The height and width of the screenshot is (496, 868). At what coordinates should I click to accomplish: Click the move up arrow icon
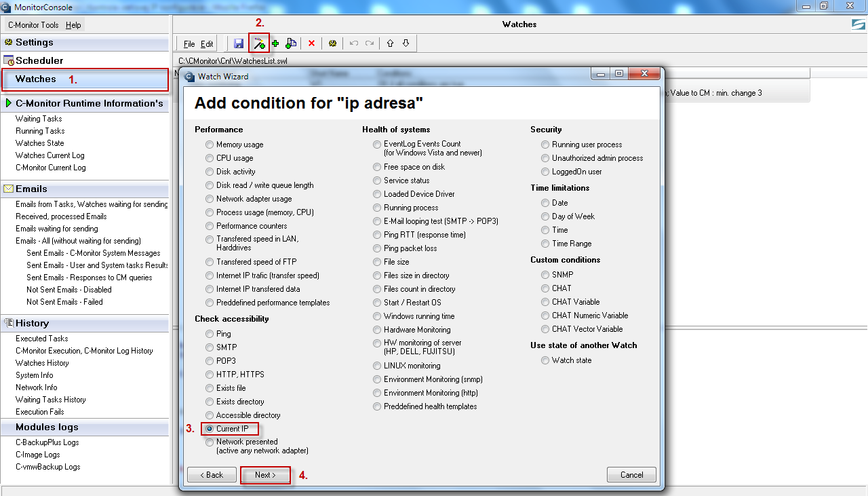point(390,43)
